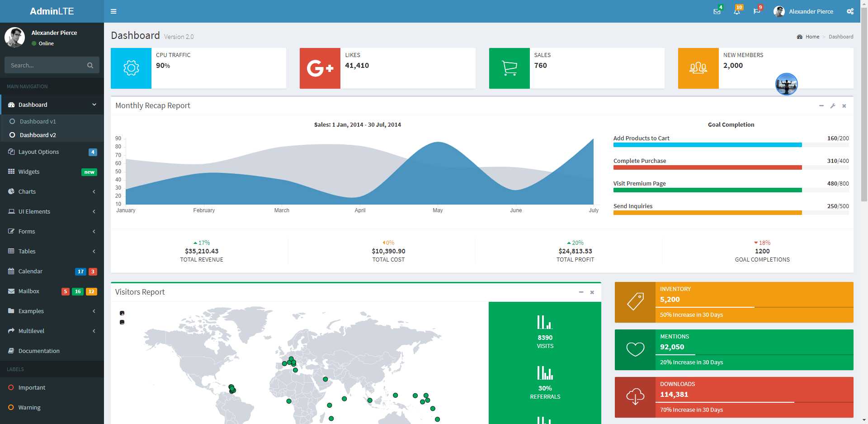This screenshot has height=424, width=868.
Task: Zoom out on the visitors map
Action: coord(122,322)
